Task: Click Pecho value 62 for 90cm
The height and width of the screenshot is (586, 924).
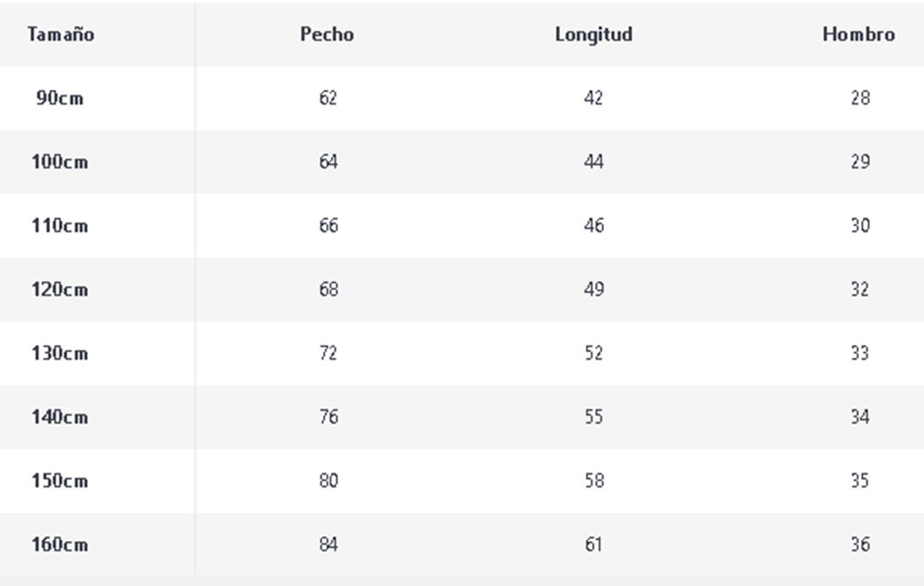Action: click(x=328, y=98)
